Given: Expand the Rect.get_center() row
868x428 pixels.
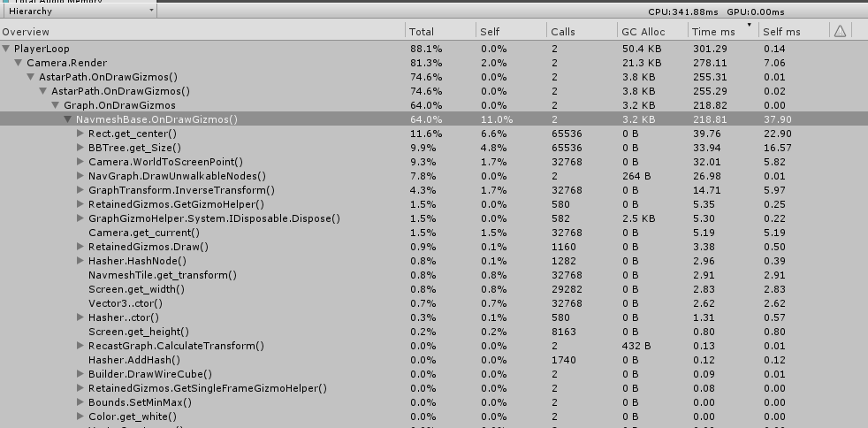Looking at the screenshot, I should coord(80,134).
